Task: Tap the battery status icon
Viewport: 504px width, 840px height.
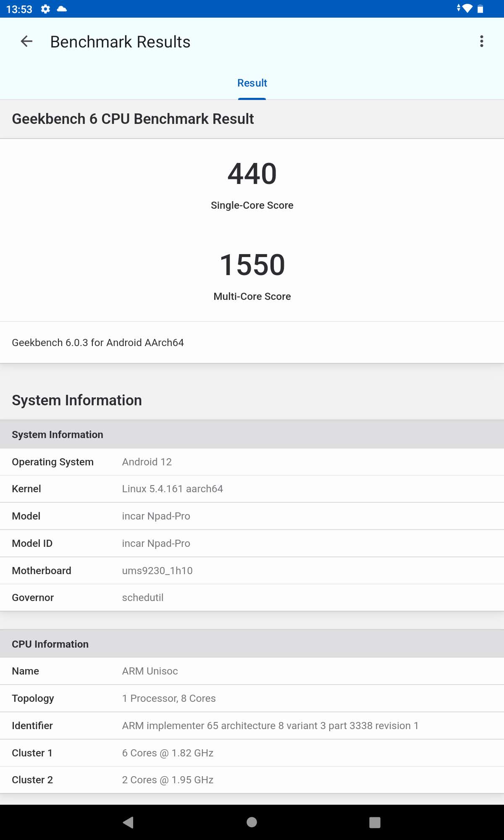Action: (480, 9)
